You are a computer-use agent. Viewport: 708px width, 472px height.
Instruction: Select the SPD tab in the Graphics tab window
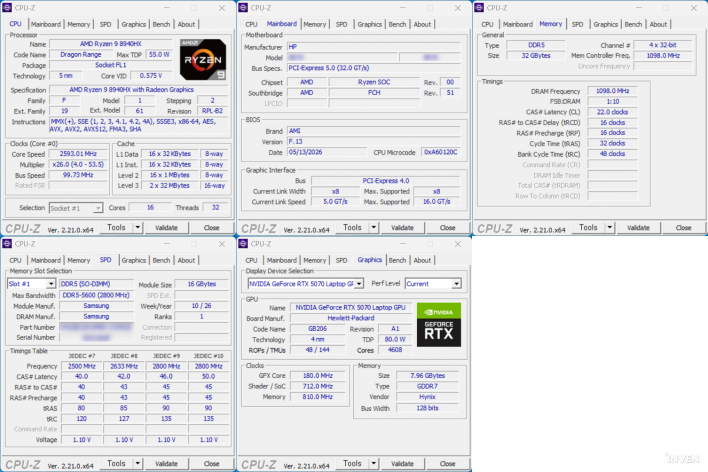click(x=341, y=260)
